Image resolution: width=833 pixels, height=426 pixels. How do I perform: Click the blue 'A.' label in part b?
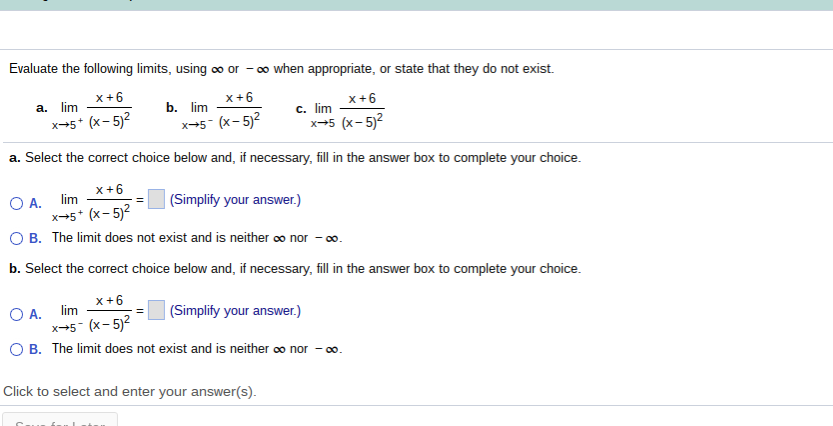tap(36, 314)
